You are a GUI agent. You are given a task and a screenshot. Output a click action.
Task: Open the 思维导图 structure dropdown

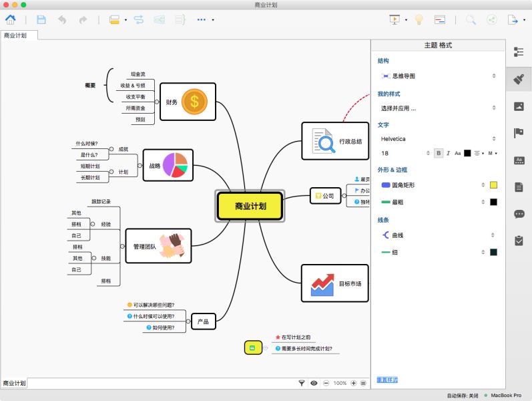point(438,76)
